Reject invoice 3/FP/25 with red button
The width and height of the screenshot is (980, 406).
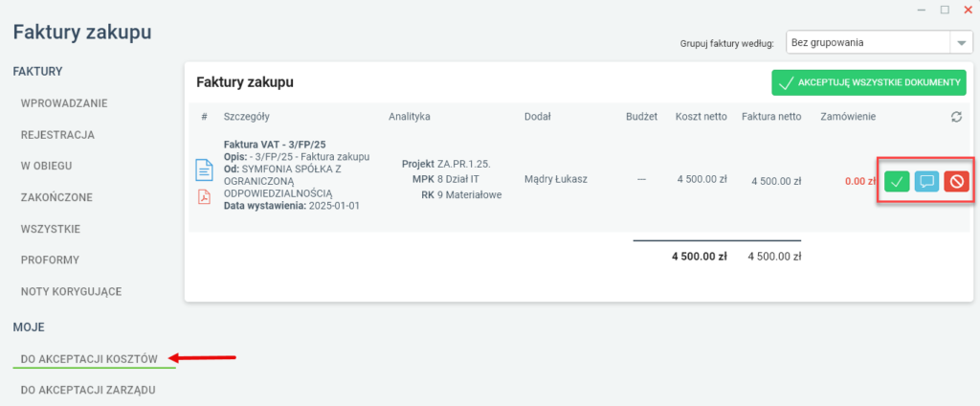click(x=956, y=181)
